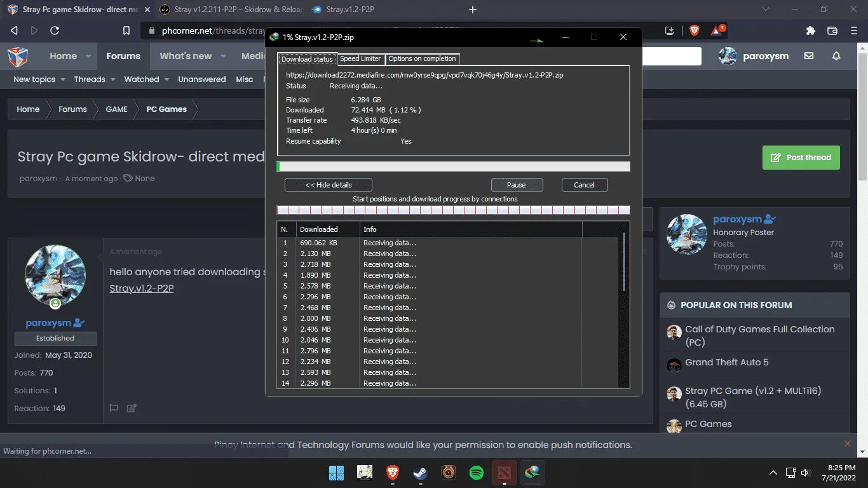The image size is (868, 488).
Task: Switch to Options on completion tab
Action: coord(422,58)
